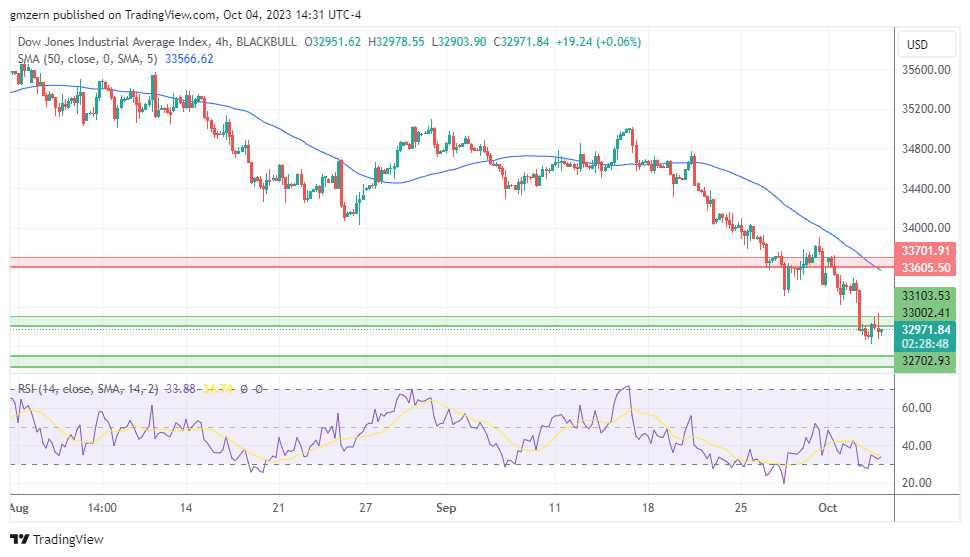Click the open price value O32951.62
The width and height of the screenshot is (970, 557).
[332, 42]
